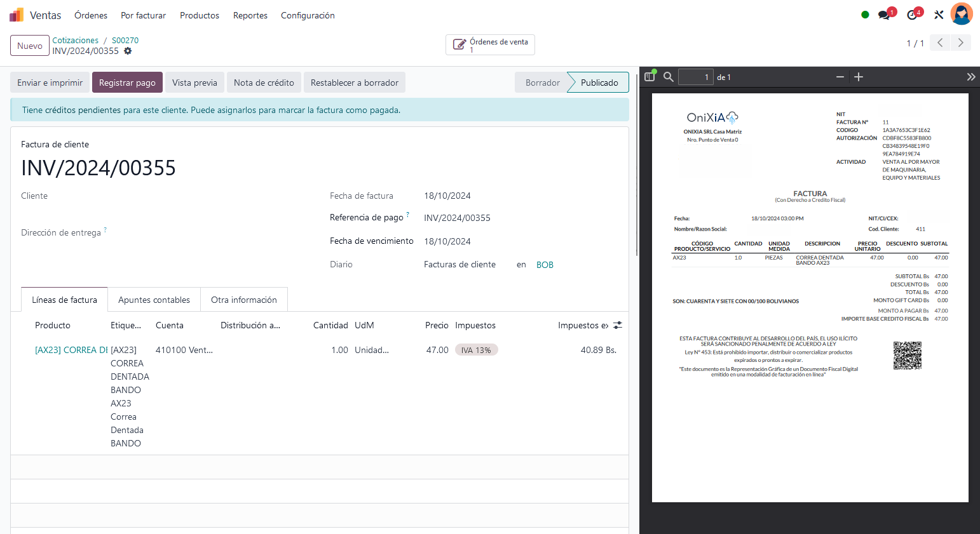Zoom out on the invoice PDF preview

point(840,77)
